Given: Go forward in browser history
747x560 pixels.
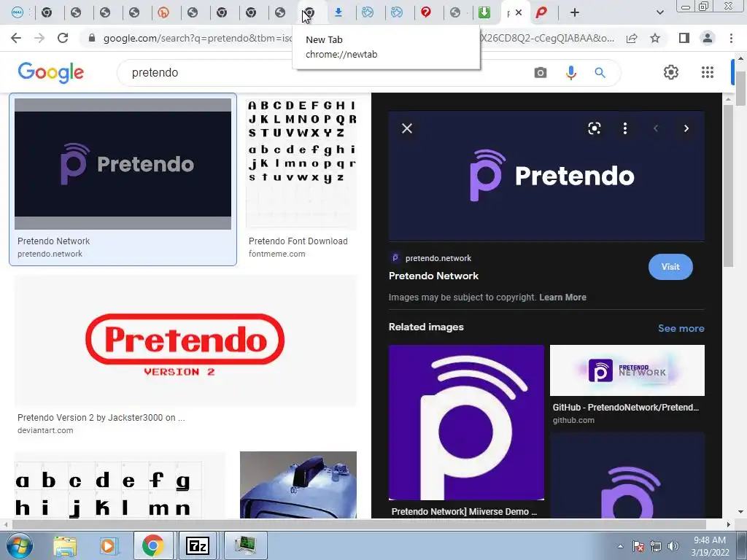Looking at the screenshot, I should click(39, 38).
